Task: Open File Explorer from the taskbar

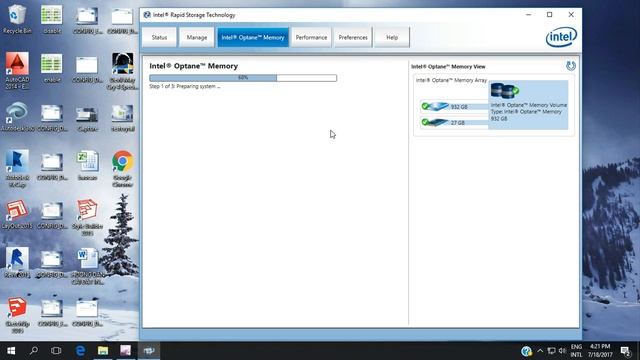Action: (103, 351)
